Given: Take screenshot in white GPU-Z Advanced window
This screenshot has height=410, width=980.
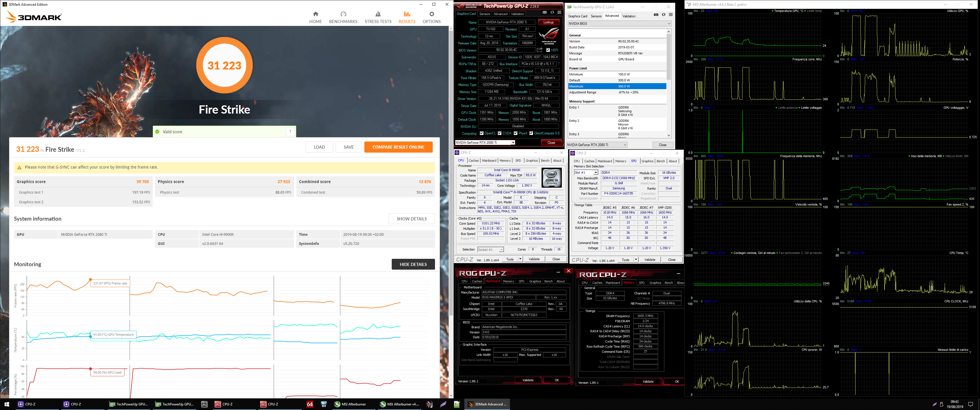Looking at the screenshot, I should pyautogui.click(x=656, y=15).
